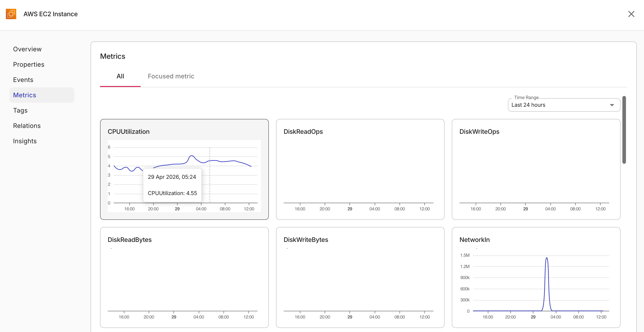
Task: Select the CPUUtilization chart card
Action: pos(185,169)
